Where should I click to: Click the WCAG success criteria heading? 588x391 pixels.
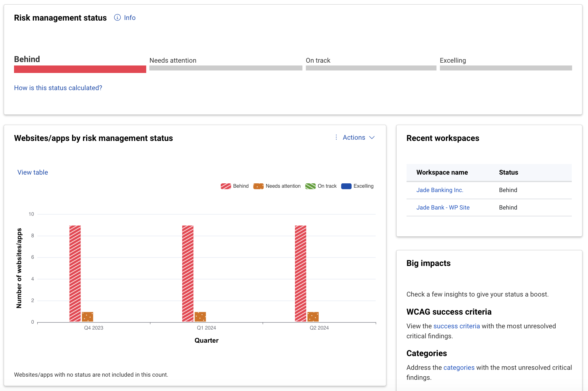click(449, 312)
